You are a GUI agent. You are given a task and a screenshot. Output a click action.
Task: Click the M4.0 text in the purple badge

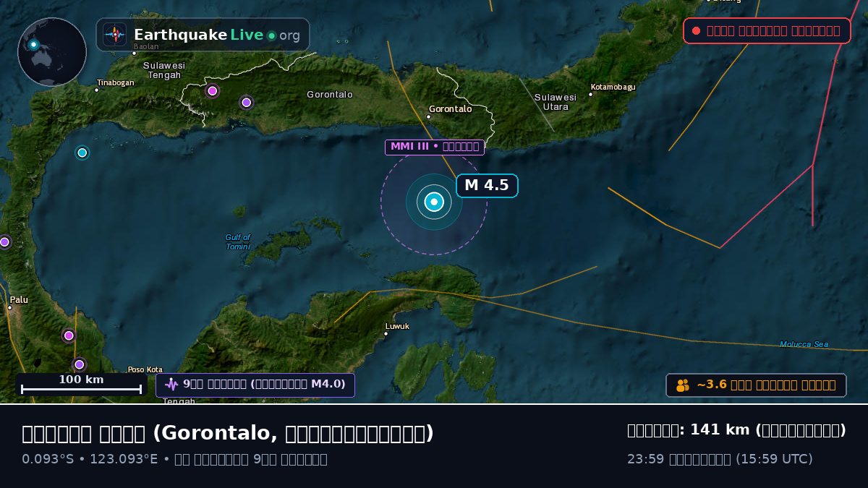tap(328, 385)
